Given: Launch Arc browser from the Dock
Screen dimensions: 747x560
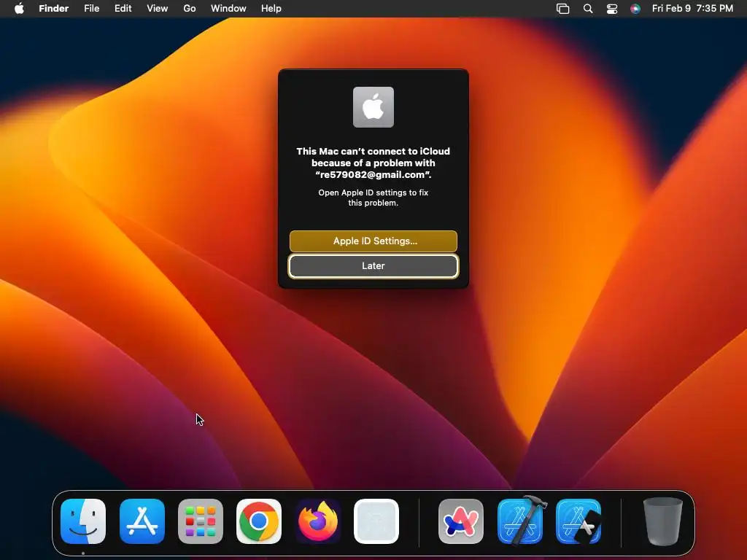Looking at the screenshot, I should pyautogui.click(x=461, y=521).
